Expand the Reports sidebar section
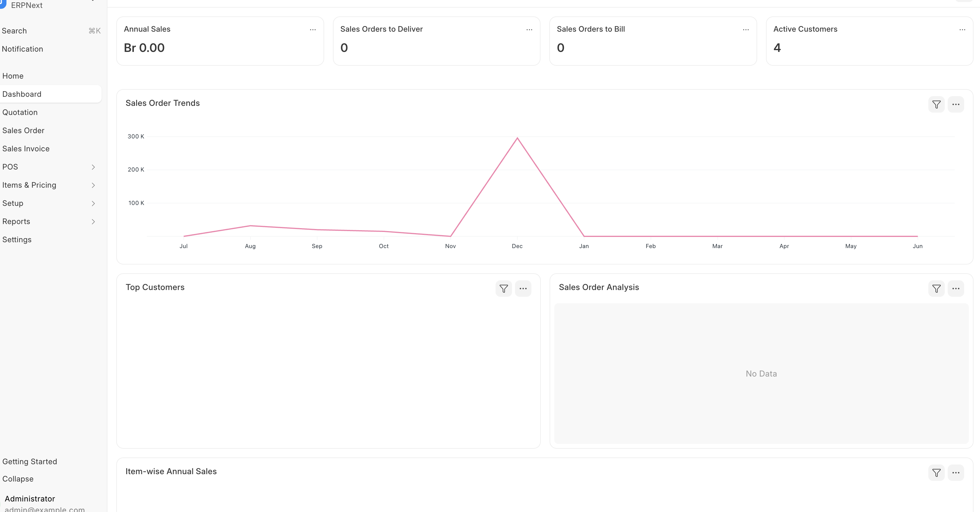The image size is (980, 512). point(93,222)
